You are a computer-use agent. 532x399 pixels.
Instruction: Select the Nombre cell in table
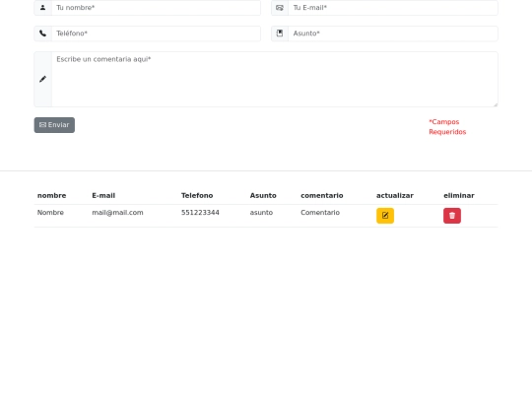(x=50, y=213)
